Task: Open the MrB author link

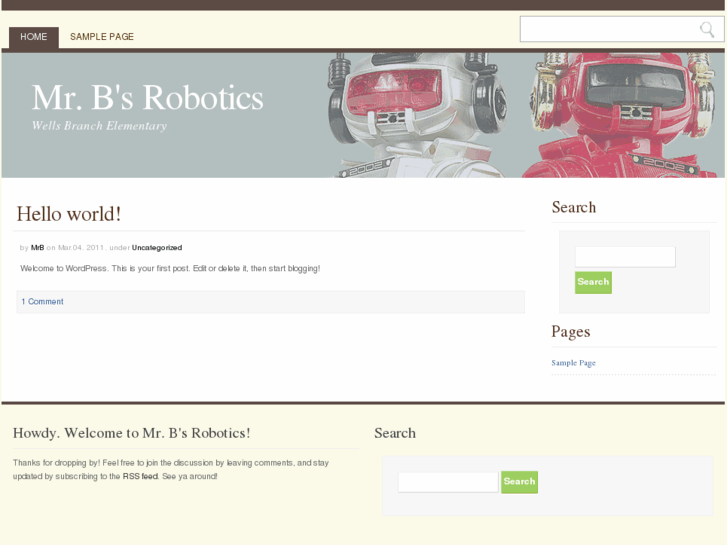Action: tap(38, 248)
